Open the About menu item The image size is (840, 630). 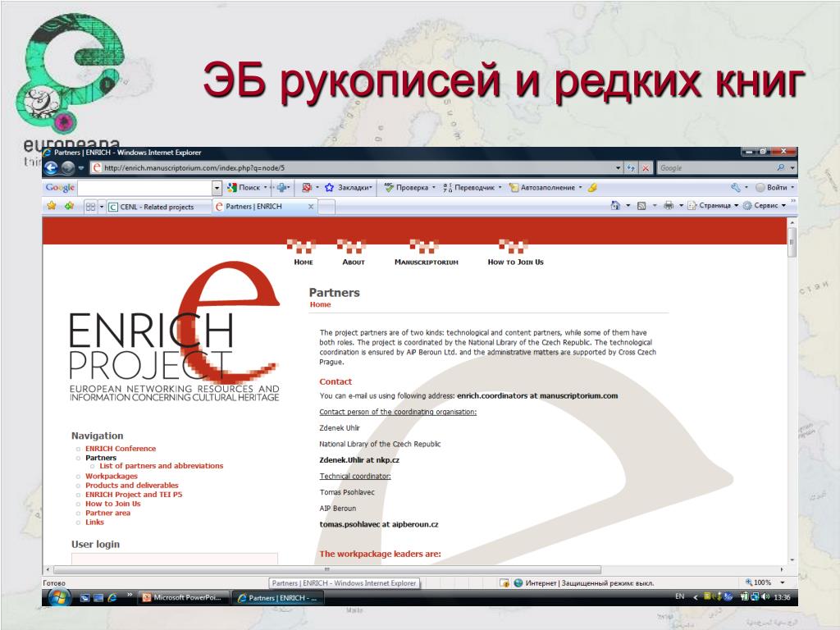pos(353,262)
